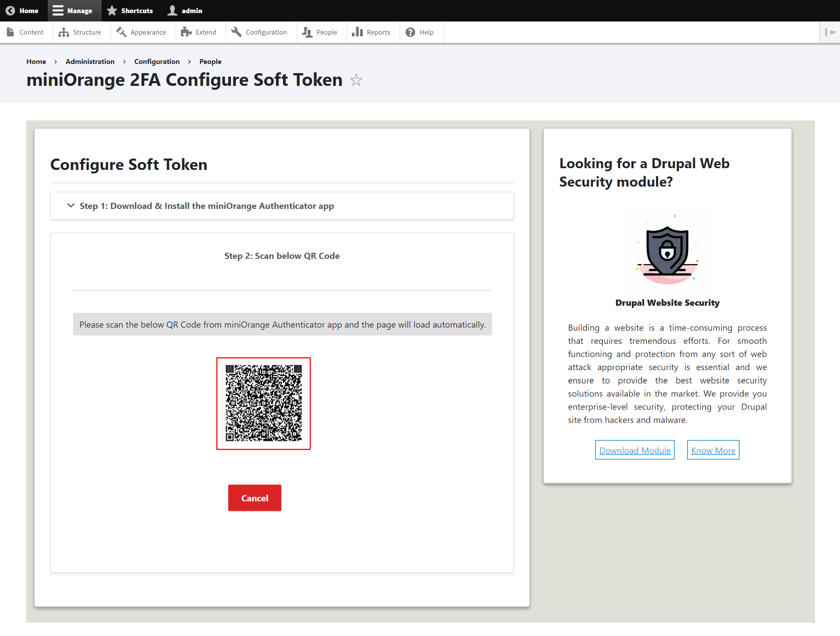Click toolbar orientation toggle icon

click(x=830, y=32)
